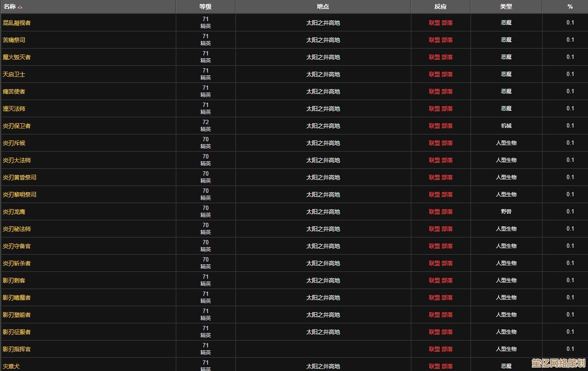Click the 类型 column header
This screenshot has height=371, width=588.
(x=506, y=6)
